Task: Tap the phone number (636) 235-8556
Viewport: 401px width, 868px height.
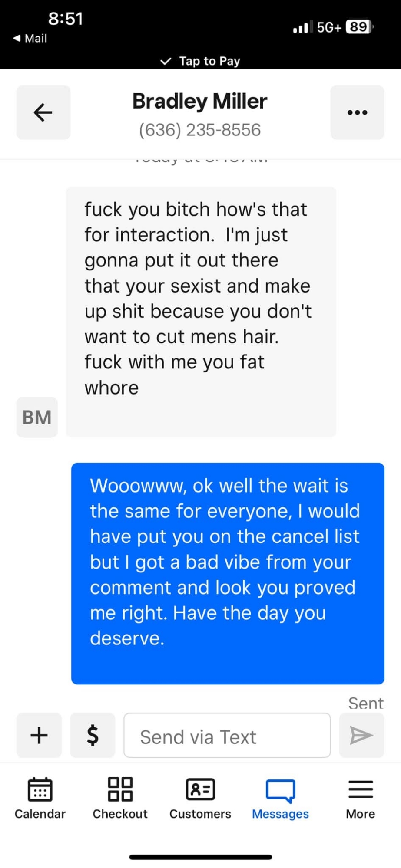Action: 200,130
